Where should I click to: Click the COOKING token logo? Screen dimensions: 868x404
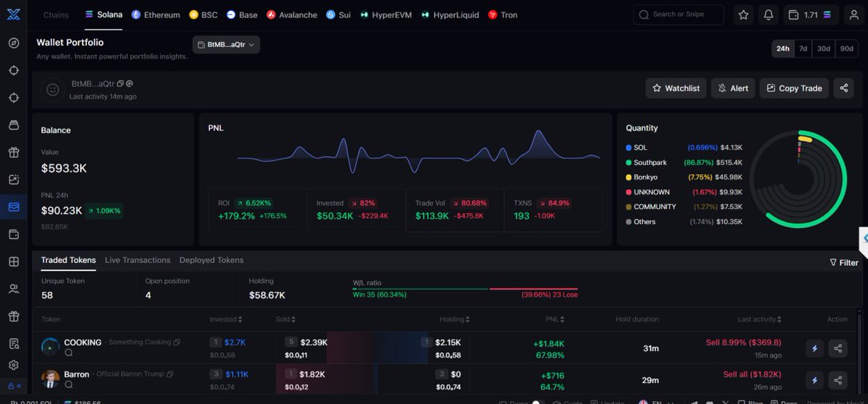[x=51, y=348]
